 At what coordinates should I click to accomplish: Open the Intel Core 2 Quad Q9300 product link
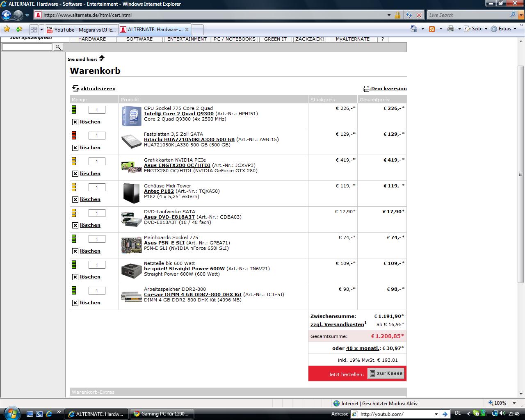click(x=179, y=114)
